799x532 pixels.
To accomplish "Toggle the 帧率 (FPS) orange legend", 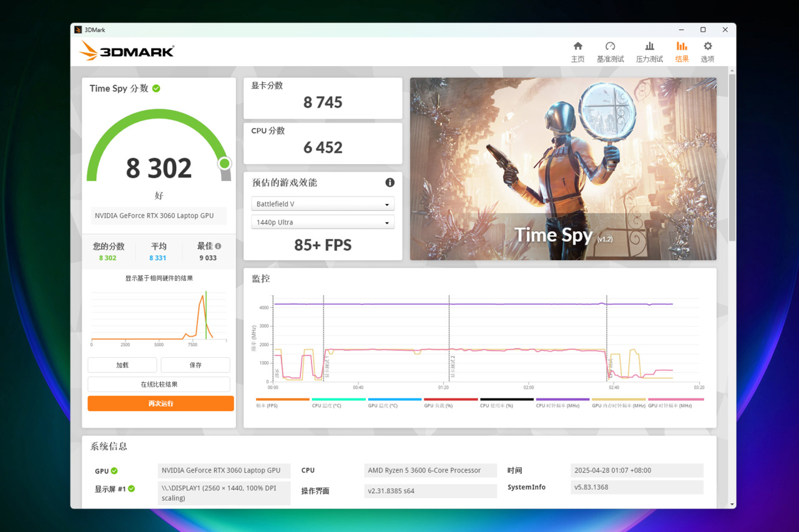I will point(282,403).
